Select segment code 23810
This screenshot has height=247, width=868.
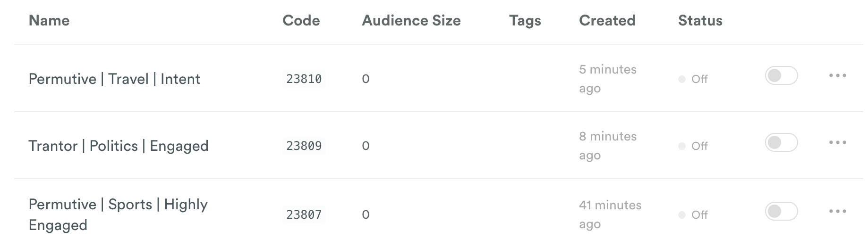(x=304, y=79)
